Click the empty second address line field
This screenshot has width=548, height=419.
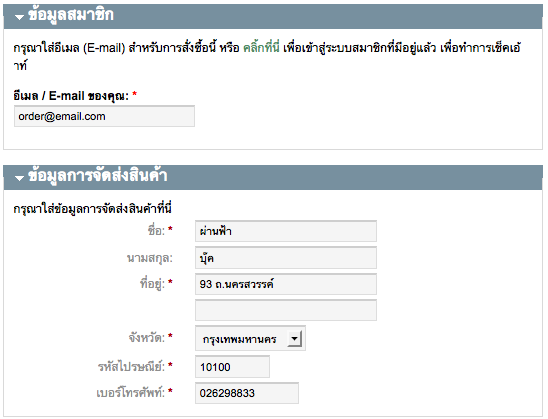coord(286,310)
